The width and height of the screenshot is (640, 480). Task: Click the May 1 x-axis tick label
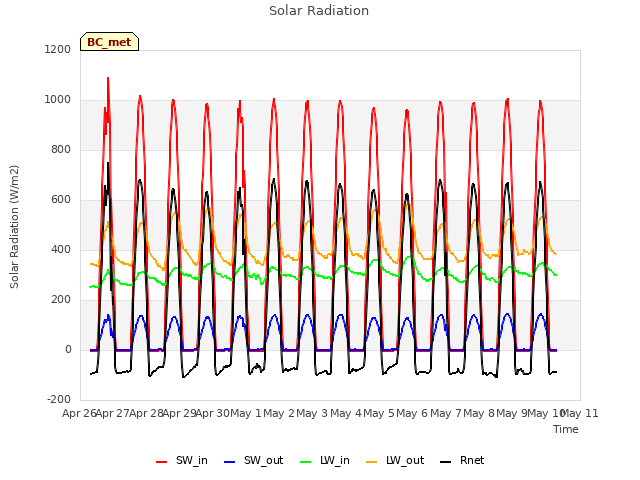pos(246,413)
